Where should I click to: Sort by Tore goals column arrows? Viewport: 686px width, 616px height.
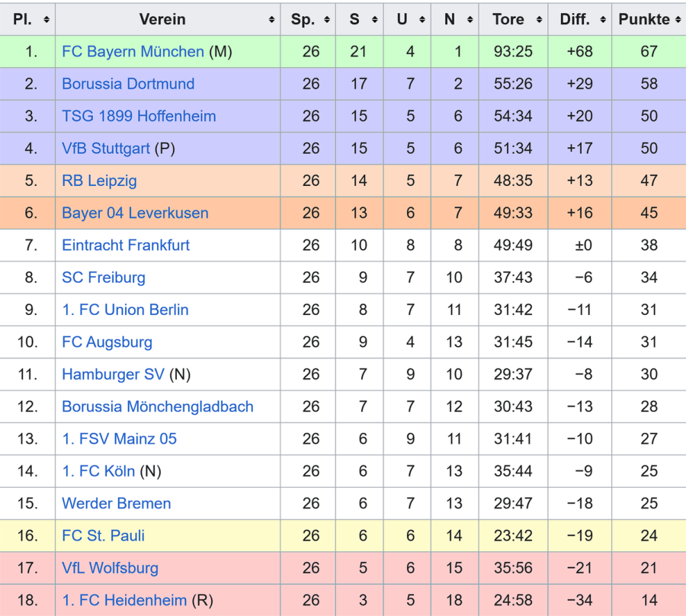click(538, 20)
